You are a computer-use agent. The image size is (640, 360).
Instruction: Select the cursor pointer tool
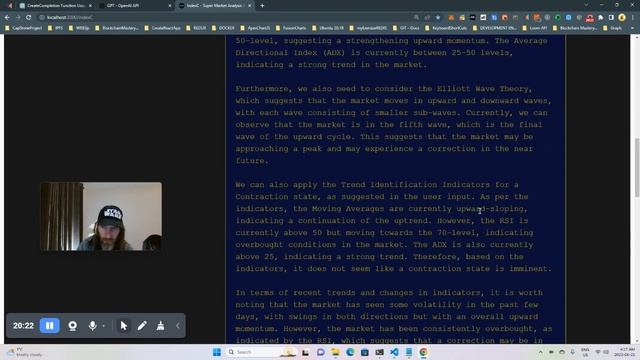pos(124,326)
